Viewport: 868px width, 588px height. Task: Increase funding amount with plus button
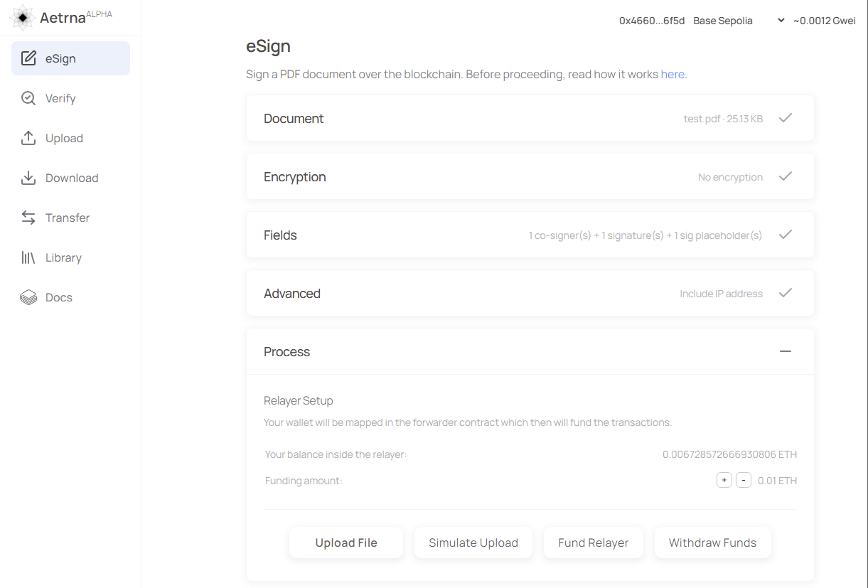point(724,481)
